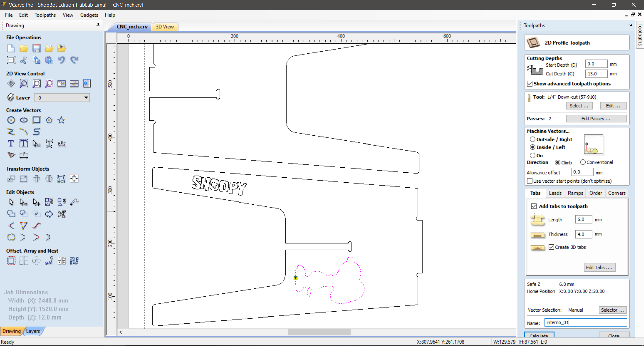
Task: Select the Draw Polyline tool
Action: (x=11, y=132)
